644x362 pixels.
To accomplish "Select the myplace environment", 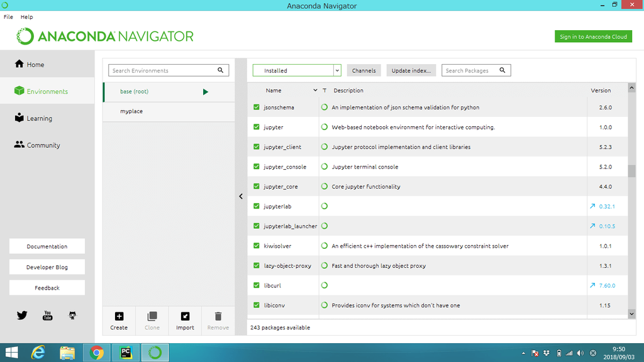I will (x=169, y=111).
